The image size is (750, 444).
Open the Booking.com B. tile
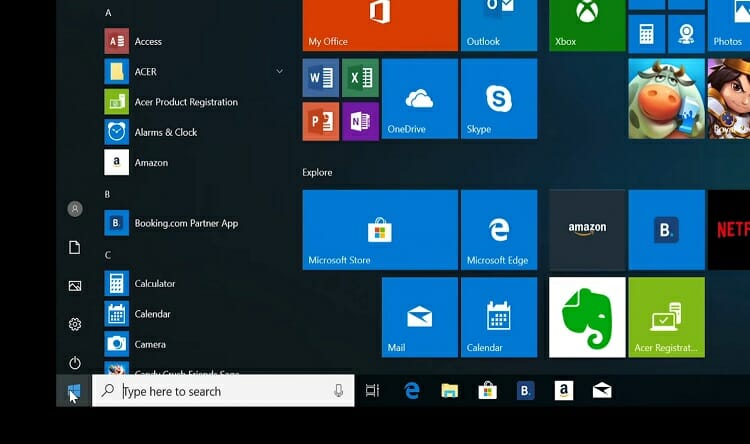666,230
